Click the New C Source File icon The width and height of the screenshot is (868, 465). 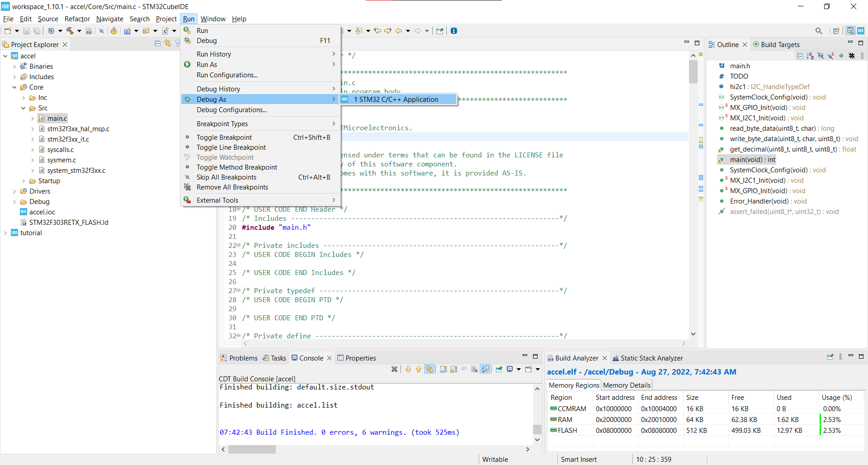[x=165, y=31]
